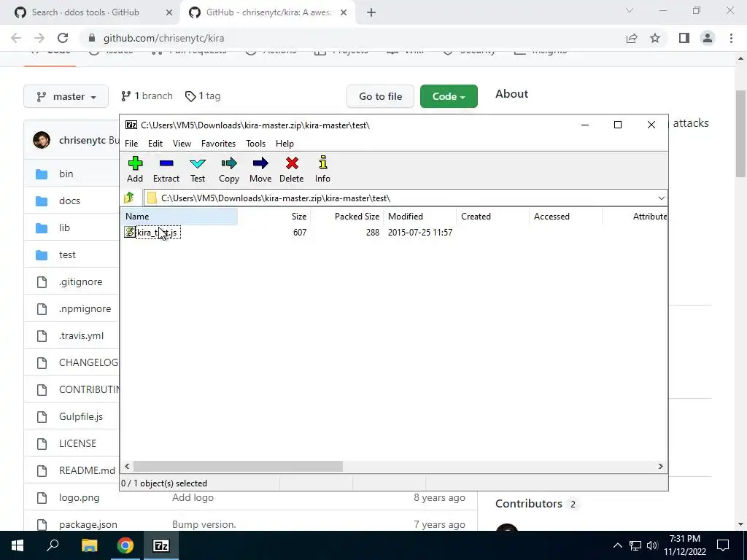Open the Favorites menu

click(x=218, y=144)
